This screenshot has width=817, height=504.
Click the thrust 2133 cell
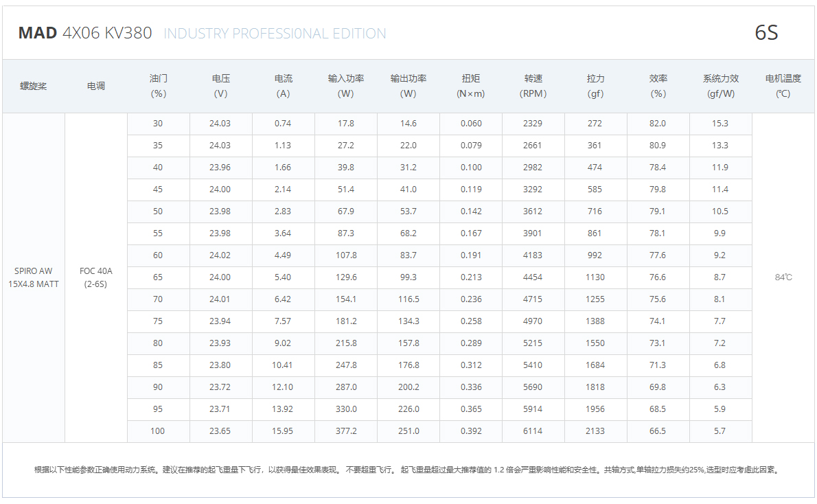[x=595, y=431]
